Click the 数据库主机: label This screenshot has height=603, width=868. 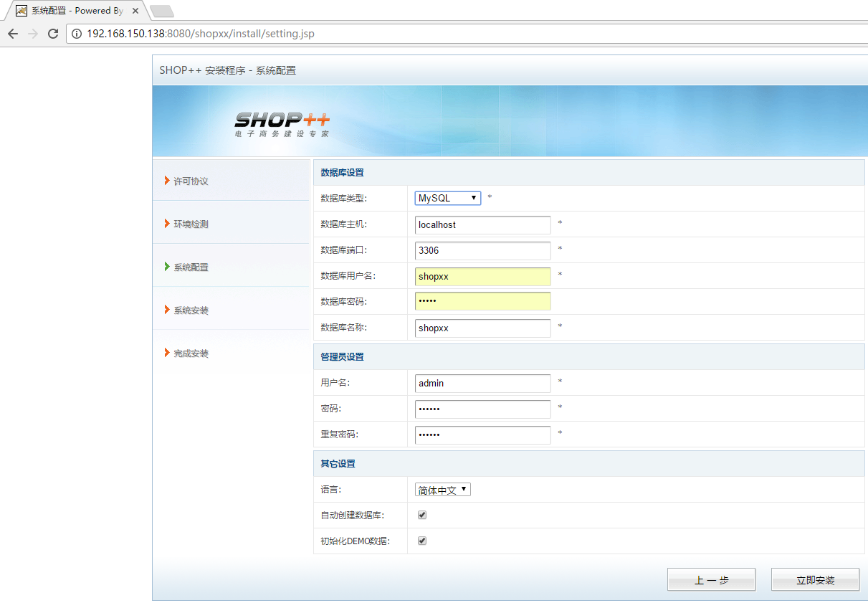tap(343, 224)
